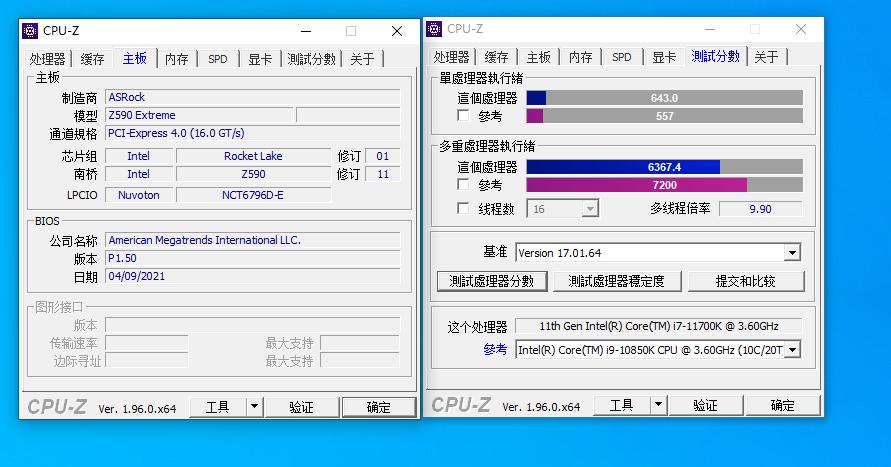The image size is (891, 467).
Task: Enable 參考 checkbox under multi thread score
Action: 463,185
